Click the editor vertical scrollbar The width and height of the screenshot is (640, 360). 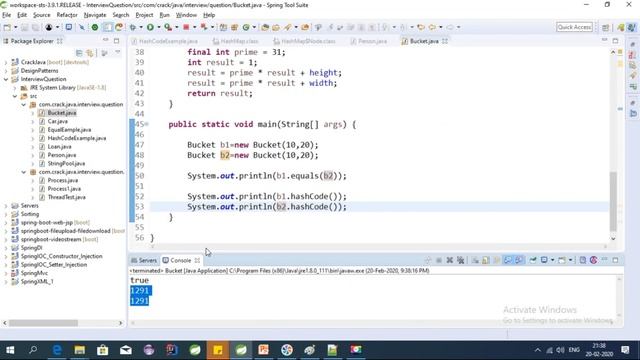click(613, 202)
